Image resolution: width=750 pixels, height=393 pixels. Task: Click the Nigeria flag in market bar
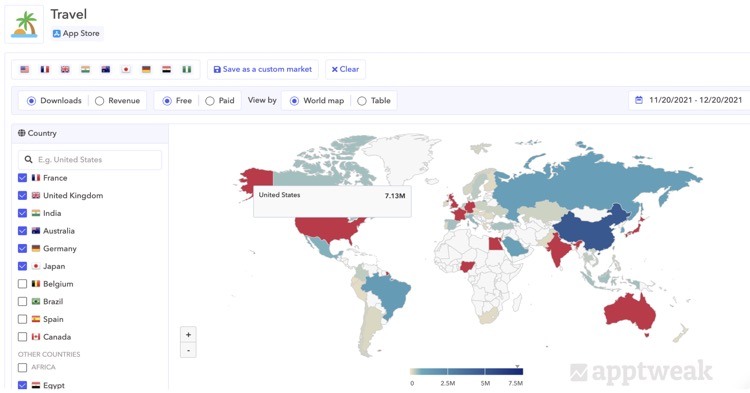tap(187, 69)
